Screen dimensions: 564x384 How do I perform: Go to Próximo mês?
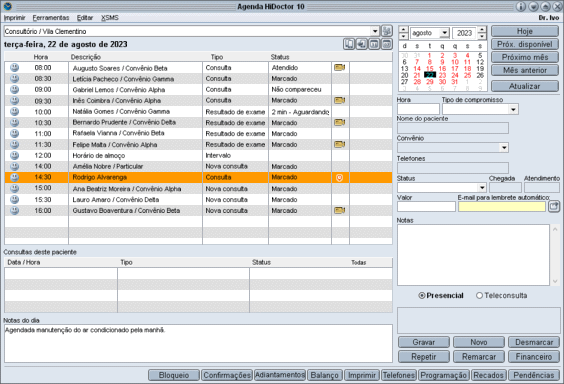click(x=525, y=57)
